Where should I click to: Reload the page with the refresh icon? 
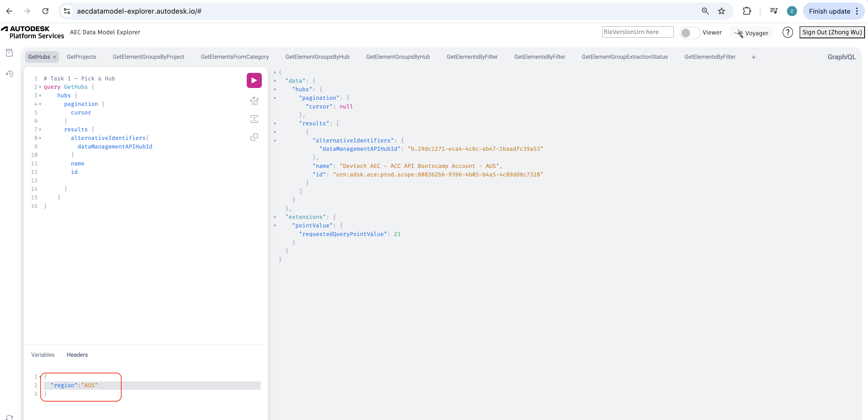46,11
